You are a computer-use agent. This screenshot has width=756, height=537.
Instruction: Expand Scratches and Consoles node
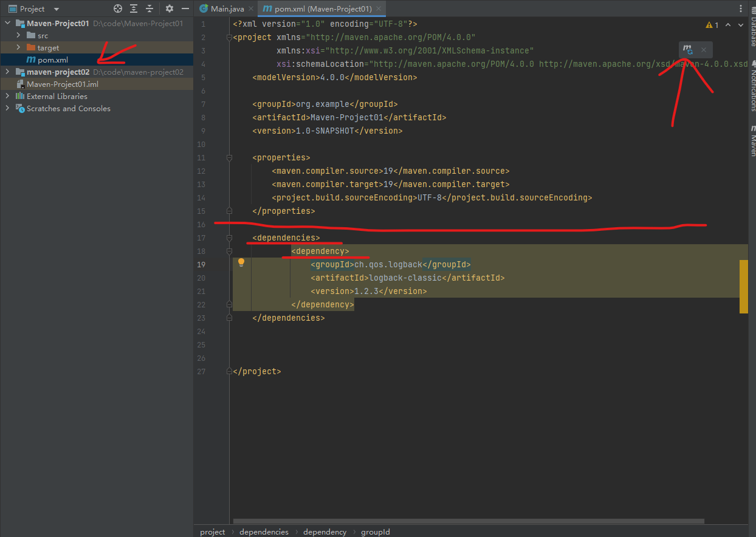7,108
